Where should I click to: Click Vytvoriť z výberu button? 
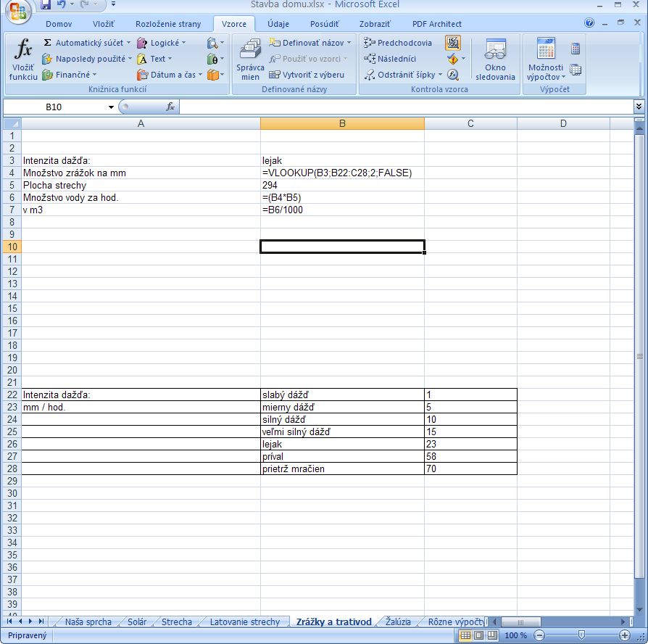coord(307,75)
